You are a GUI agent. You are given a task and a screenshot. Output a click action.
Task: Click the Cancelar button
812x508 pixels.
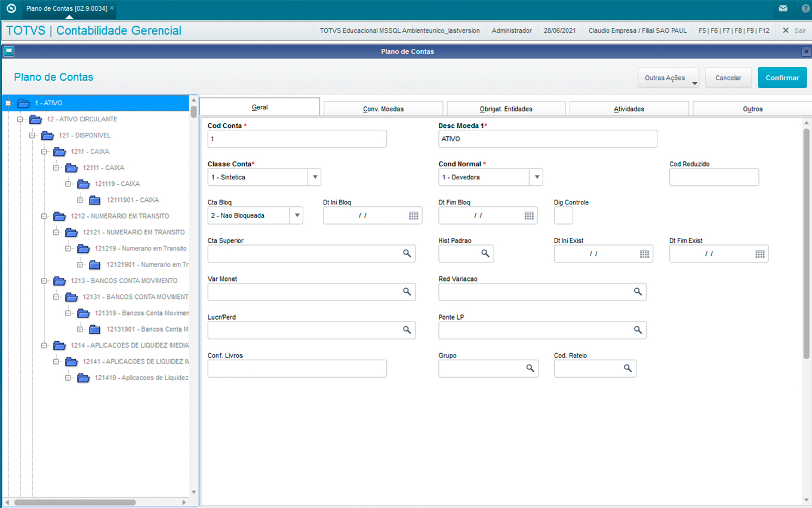(x=728, y=78)
